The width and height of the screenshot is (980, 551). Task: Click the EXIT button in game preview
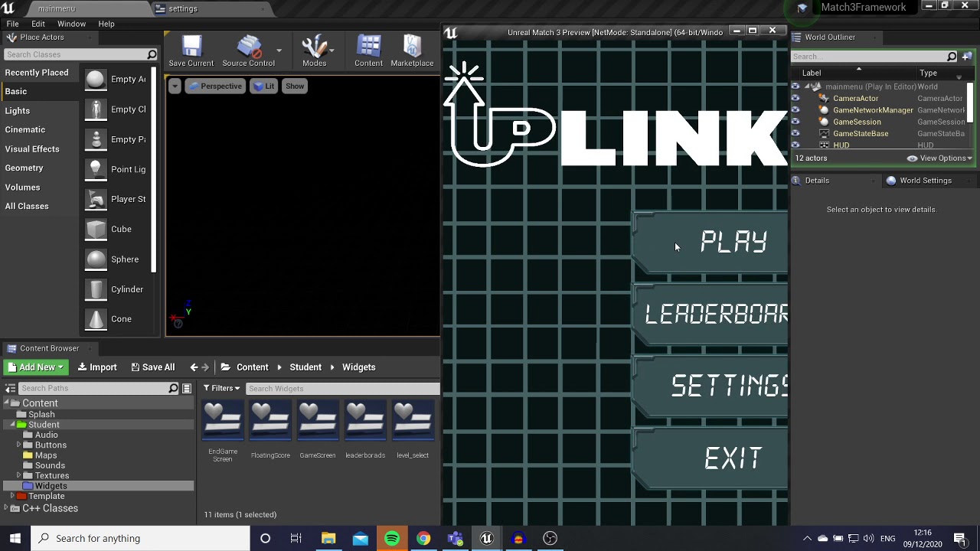710,458
